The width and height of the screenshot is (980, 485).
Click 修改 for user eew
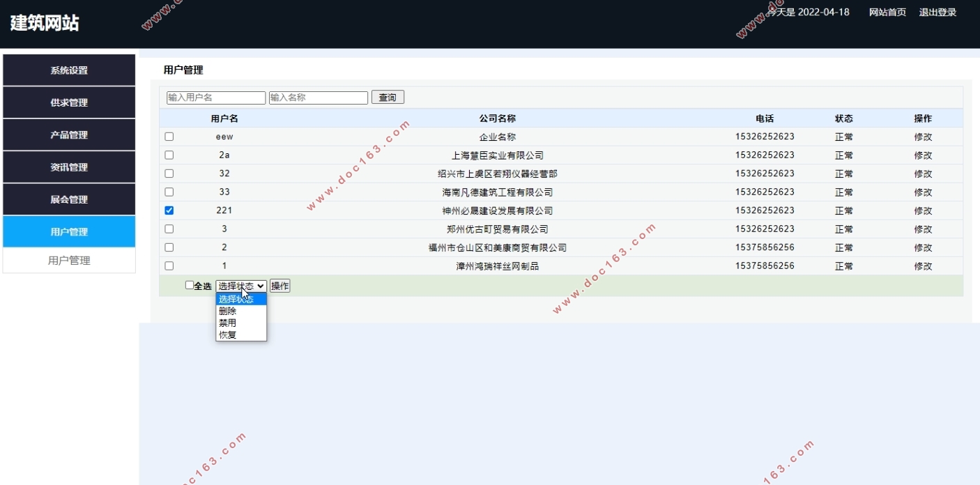pyautogui.click(x=923, y=137)
